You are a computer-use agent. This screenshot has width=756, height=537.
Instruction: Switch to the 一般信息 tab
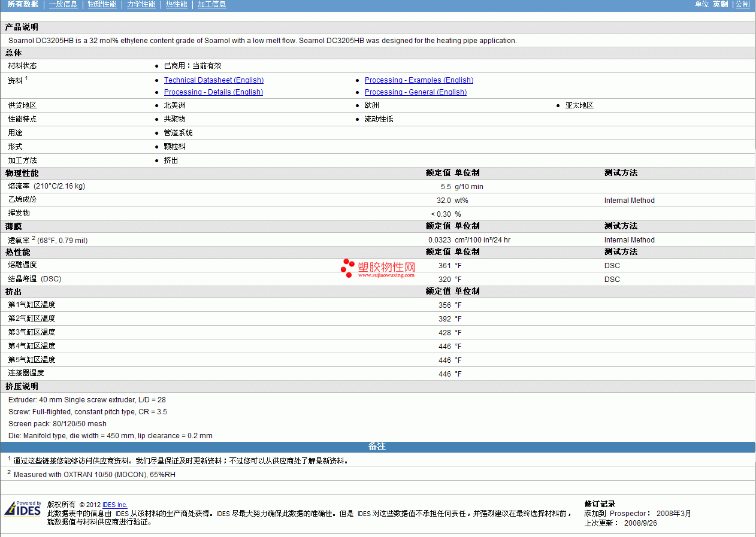tap(63, 4)
